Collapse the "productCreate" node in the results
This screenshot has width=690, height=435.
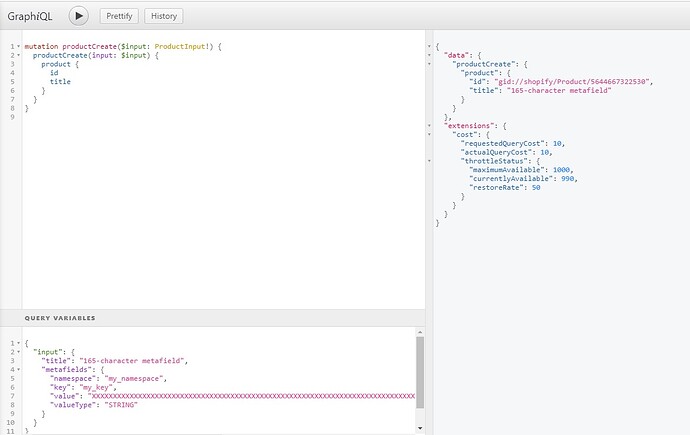pos(429,64)
